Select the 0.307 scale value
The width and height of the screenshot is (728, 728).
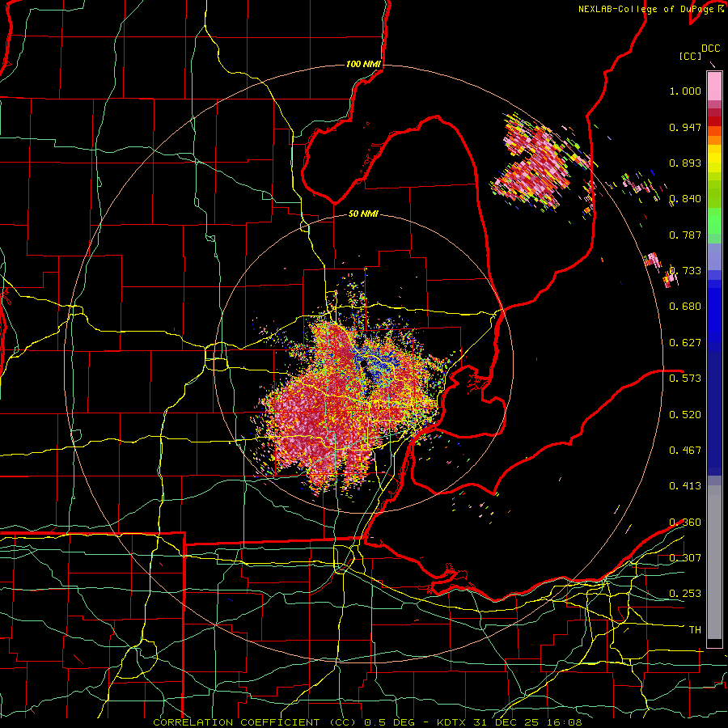[685, 557]
